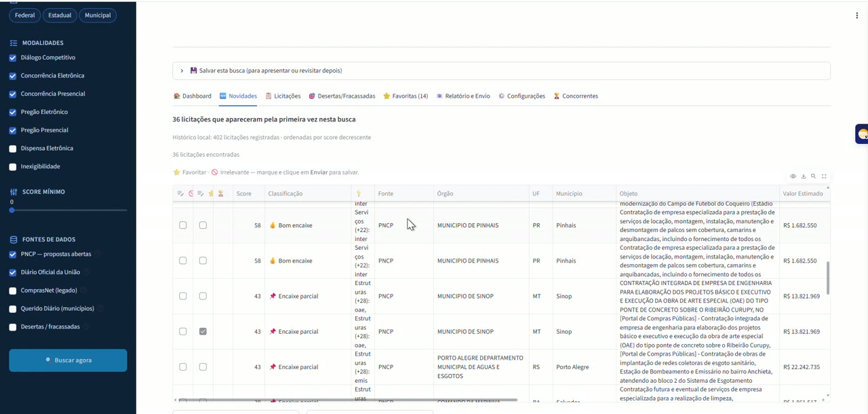
Task: Click the Score column header to sort
Action: coord(244,193)
